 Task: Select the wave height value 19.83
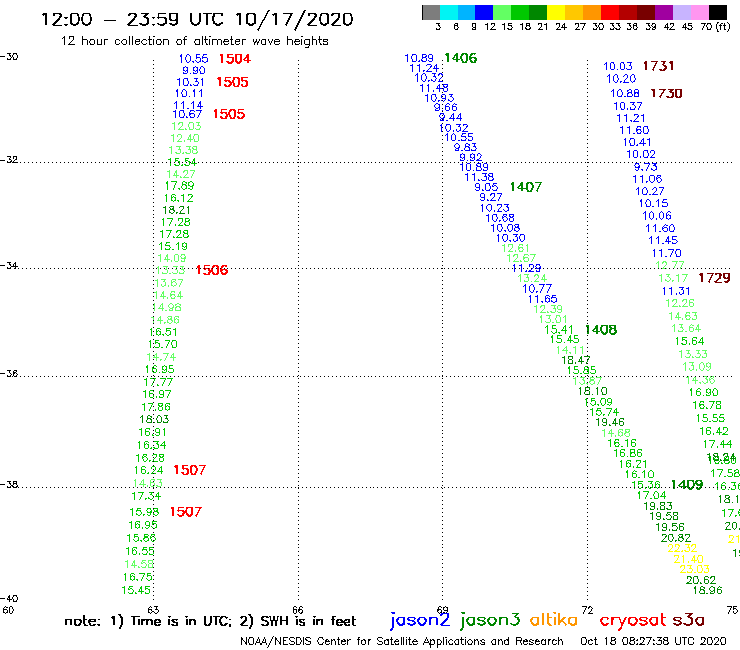[658, 506]
